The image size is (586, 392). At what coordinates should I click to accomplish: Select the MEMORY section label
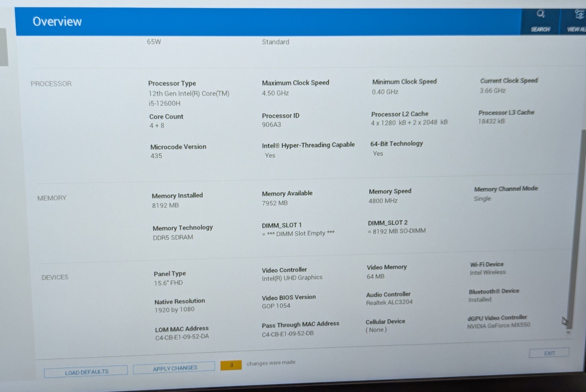[52, 198]
